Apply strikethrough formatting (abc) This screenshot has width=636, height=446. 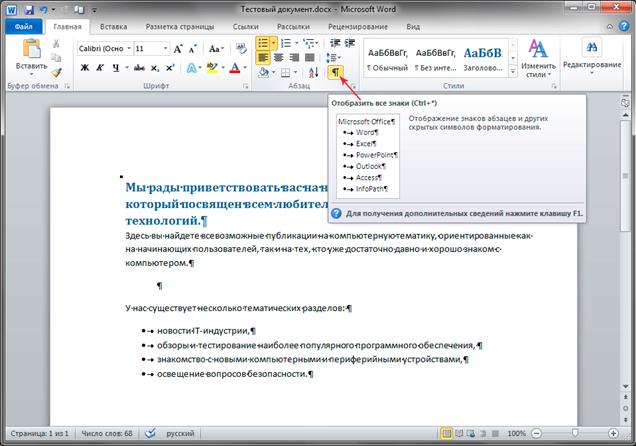139,69
